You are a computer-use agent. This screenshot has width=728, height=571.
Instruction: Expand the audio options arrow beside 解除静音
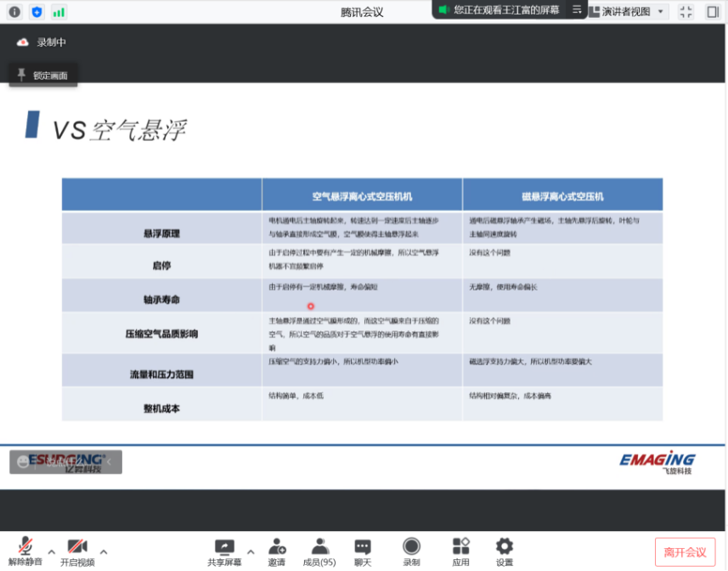click(52, 552)
